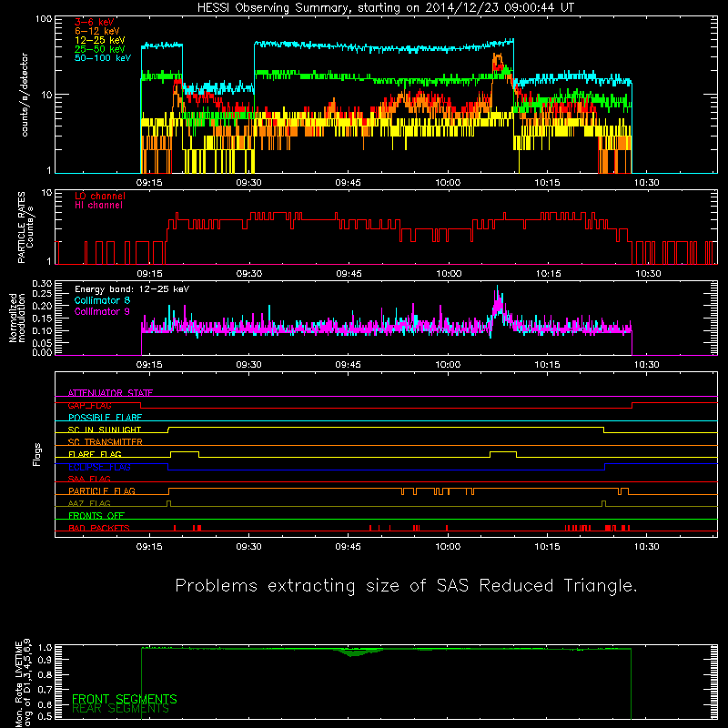Click the SC_TRANSMITTER flag label

(x=106, y=442)
